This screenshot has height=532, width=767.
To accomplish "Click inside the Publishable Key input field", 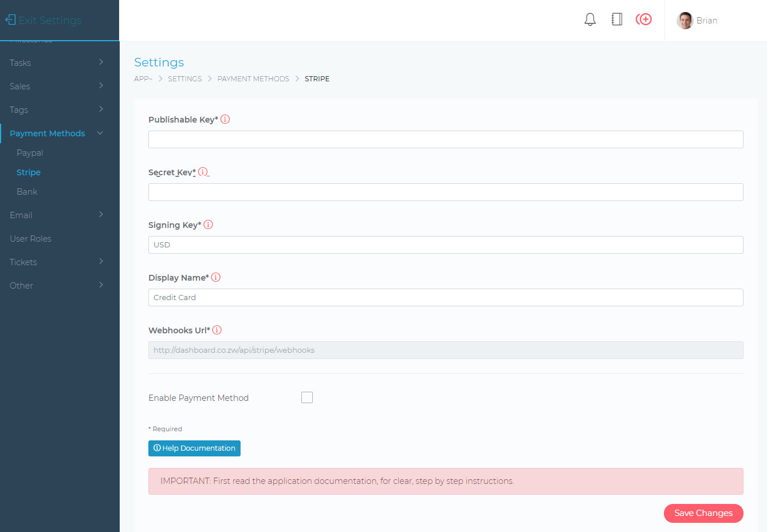I will coord(445,139).
